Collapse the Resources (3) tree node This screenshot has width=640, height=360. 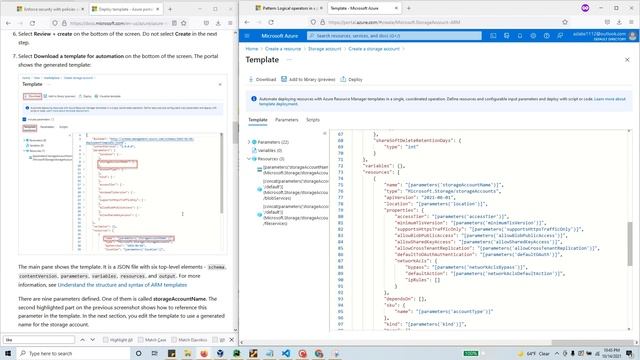[x=249, y=159]
